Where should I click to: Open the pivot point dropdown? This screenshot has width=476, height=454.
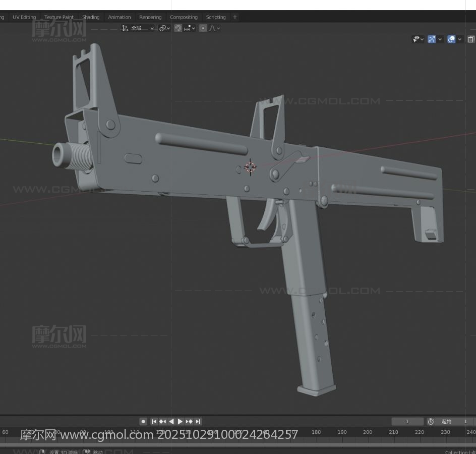[164, 28]
